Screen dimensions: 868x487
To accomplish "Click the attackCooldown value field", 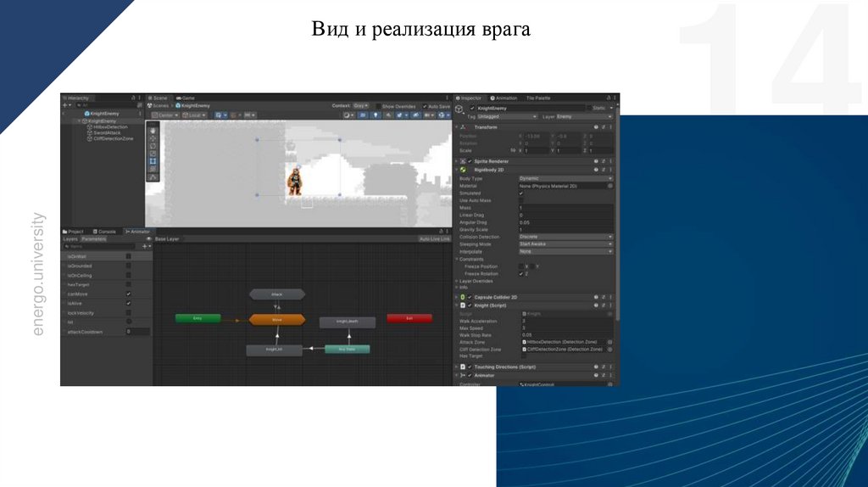I will pos(137,332).
